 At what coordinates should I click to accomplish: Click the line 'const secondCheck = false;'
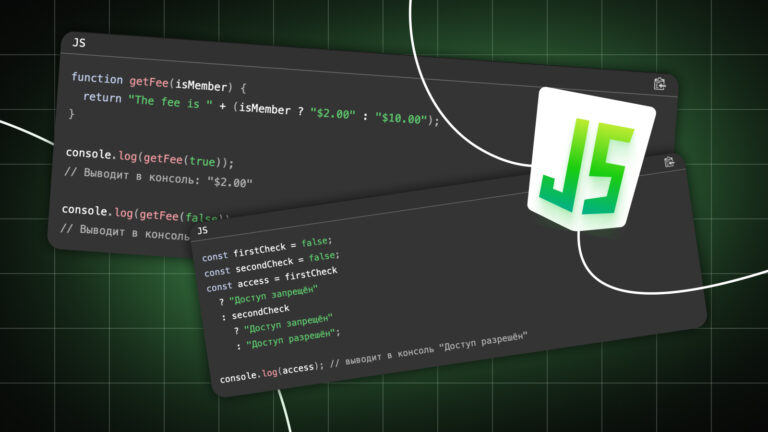point(271,264)
